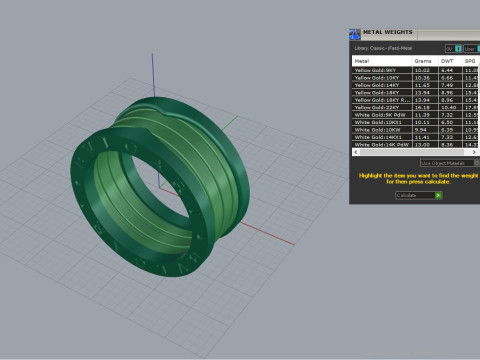Enable Use Object Materials option

click(x=450, y=163)
